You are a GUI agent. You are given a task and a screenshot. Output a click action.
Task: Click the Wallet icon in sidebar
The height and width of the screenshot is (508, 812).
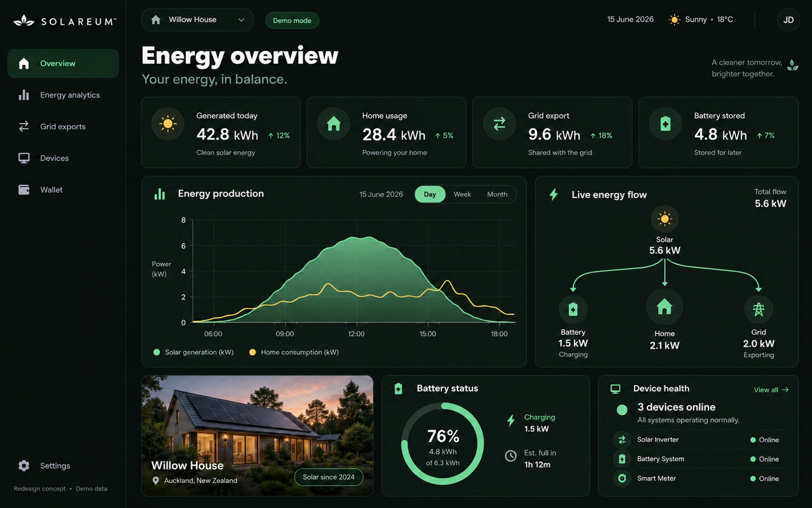click(24, 190)
